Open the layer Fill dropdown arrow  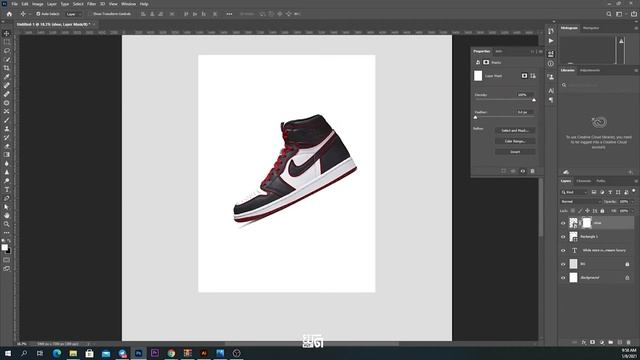pyautogui.click(x=632, y=211)
